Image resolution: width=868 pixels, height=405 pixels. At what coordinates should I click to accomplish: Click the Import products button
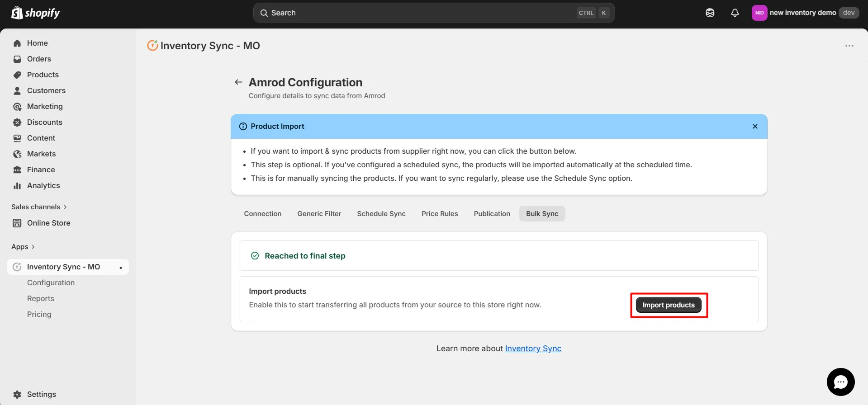point(669,305)
